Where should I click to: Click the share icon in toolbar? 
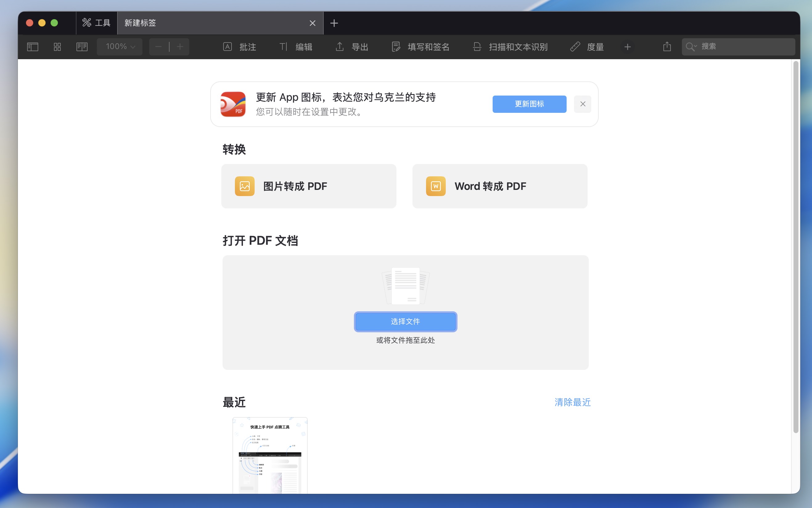click(667, 47)
